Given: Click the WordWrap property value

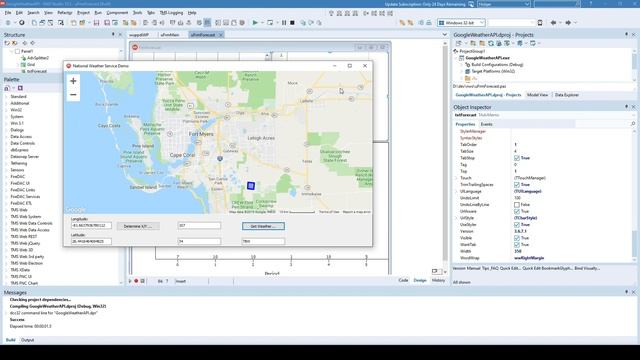Looking at the screenshot, I should [529, 258].
